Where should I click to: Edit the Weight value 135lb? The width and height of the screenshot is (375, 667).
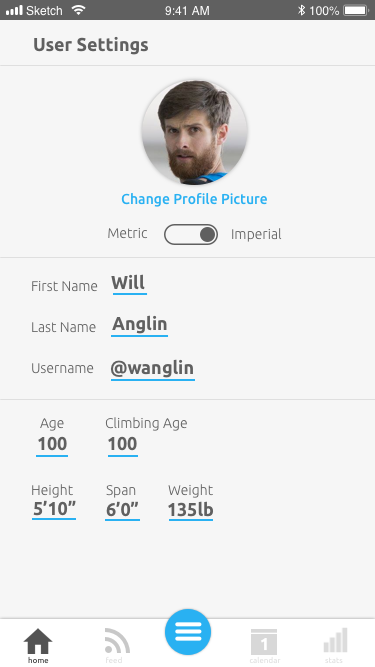point(191,510)
